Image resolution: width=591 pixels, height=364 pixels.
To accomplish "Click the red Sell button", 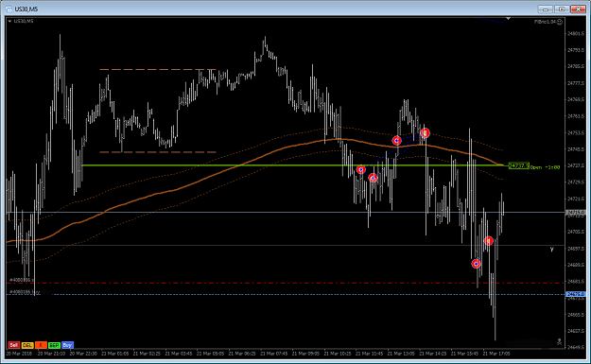I will [13, 345].
